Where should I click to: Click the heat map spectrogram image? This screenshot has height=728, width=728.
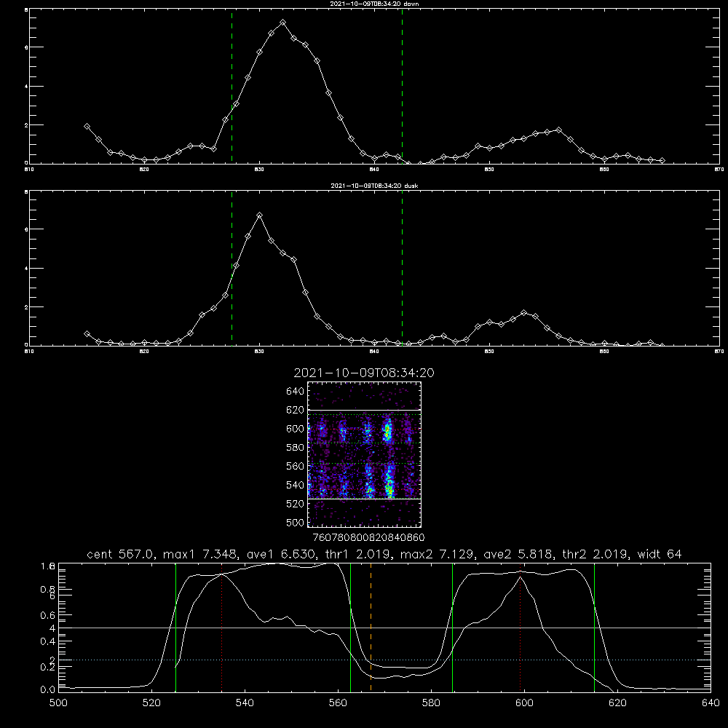[364, 454]
